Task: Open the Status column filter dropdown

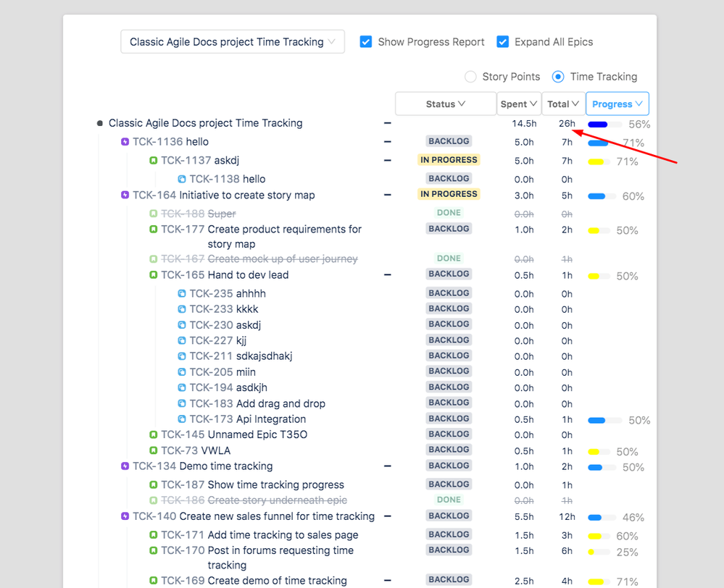Action: [x=445, y=104]
